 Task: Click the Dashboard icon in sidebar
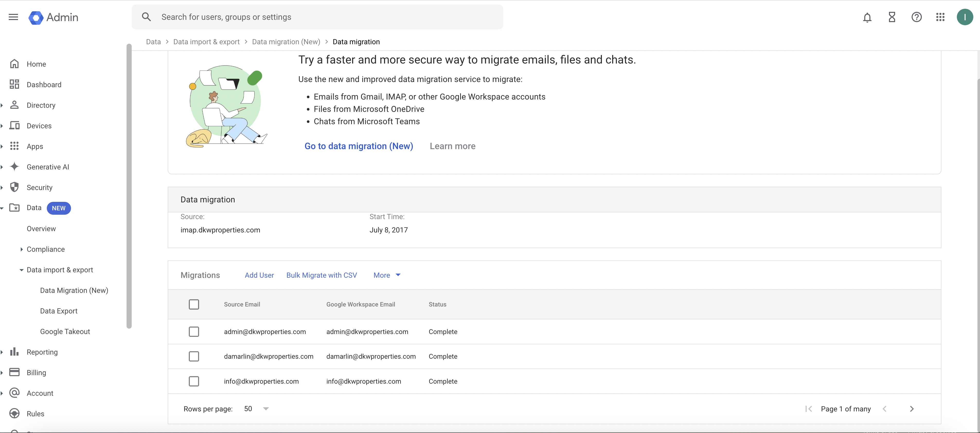[x=14, y=84]
